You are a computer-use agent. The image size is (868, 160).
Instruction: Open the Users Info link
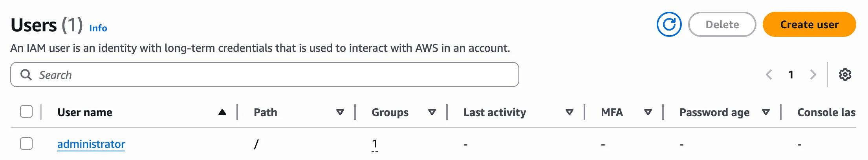[98, 28]
